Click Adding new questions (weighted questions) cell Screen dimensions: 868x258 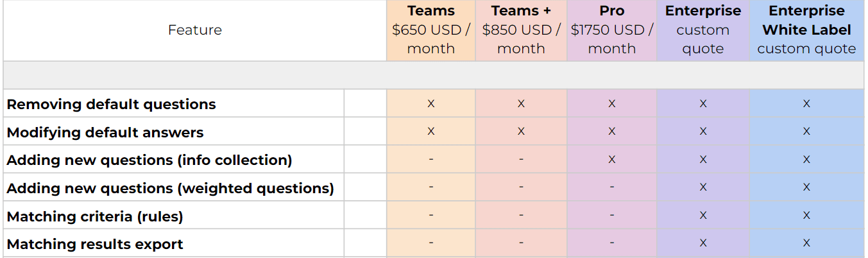click(x=170, y=189)
